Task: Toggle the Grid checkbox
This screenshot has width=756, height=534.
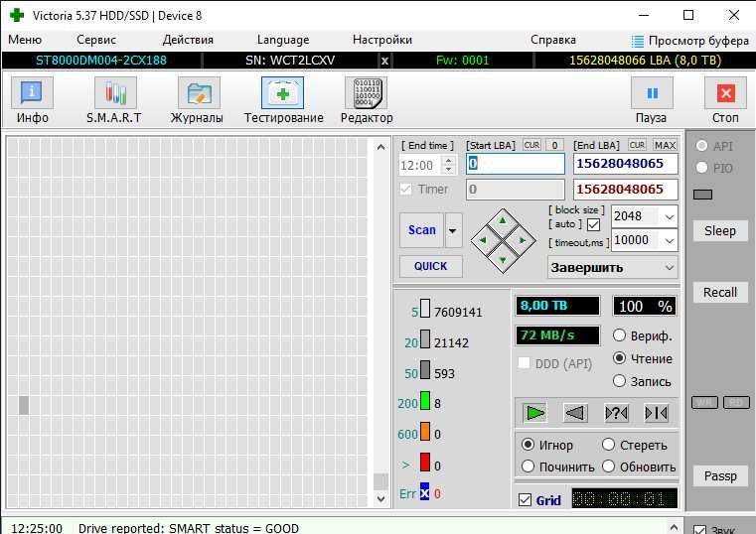Action: [526, 500]
